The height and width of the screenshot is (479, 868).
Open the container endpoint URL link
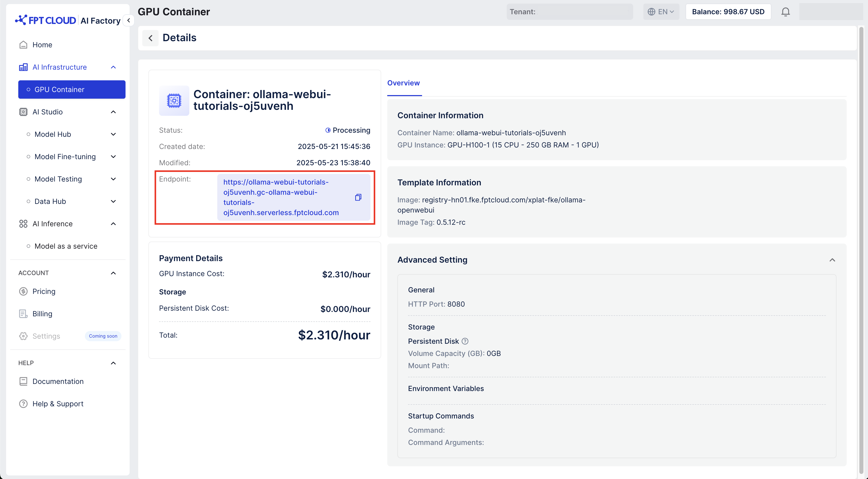pyautogui.click(x=281, y=197)
